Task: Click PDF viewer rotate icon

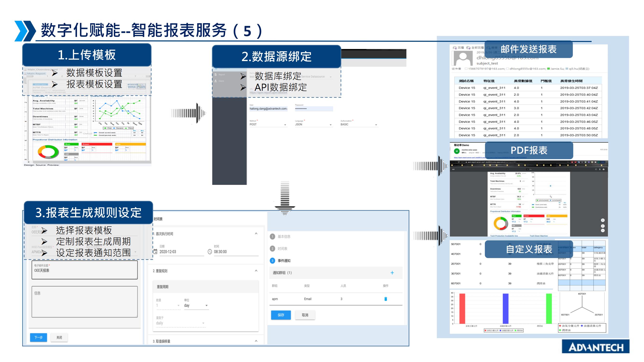Action: [x=596, y=169]
